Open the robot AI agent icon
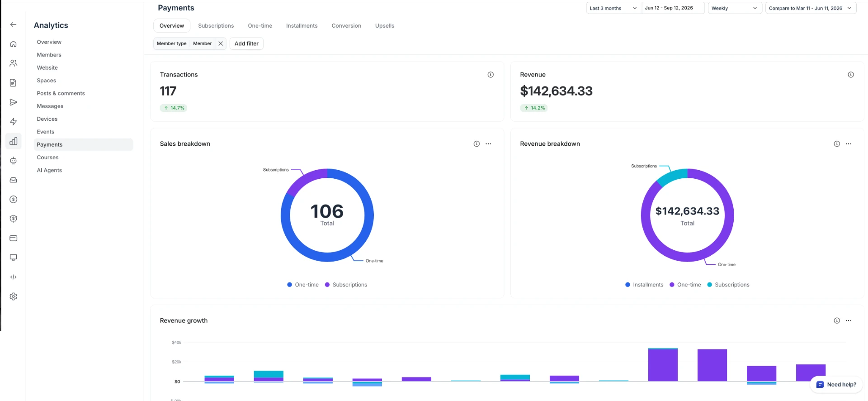The width and height of the screenshot is (868, 401). [13, 161]
